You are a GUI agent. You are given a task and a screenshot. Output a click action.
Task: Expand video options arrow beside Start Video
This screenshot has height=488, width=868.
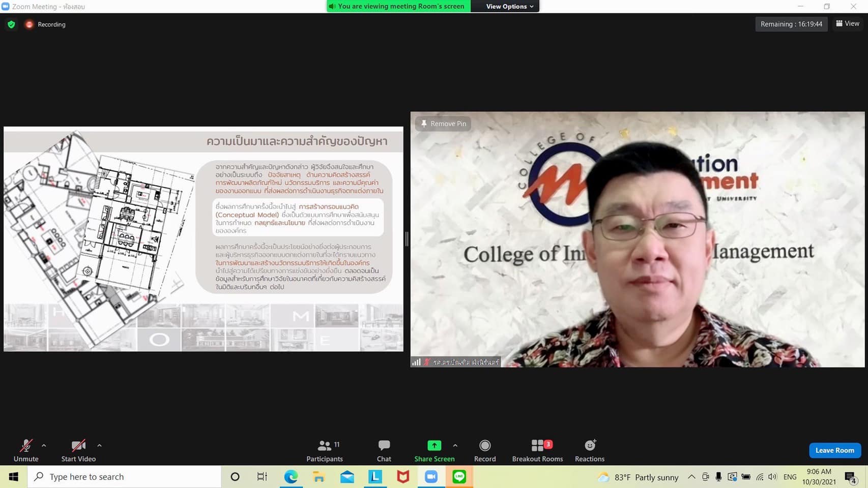99,445
